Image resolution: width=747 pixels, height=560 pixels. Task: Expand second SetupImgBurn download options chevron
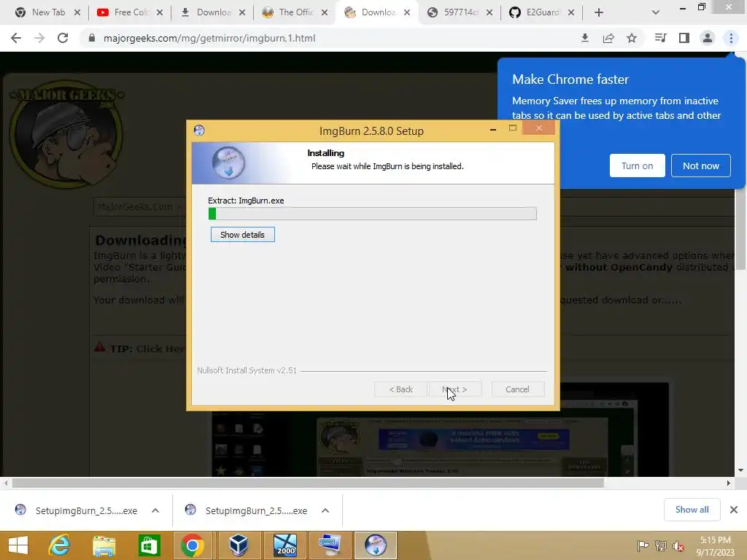point(325,510)
